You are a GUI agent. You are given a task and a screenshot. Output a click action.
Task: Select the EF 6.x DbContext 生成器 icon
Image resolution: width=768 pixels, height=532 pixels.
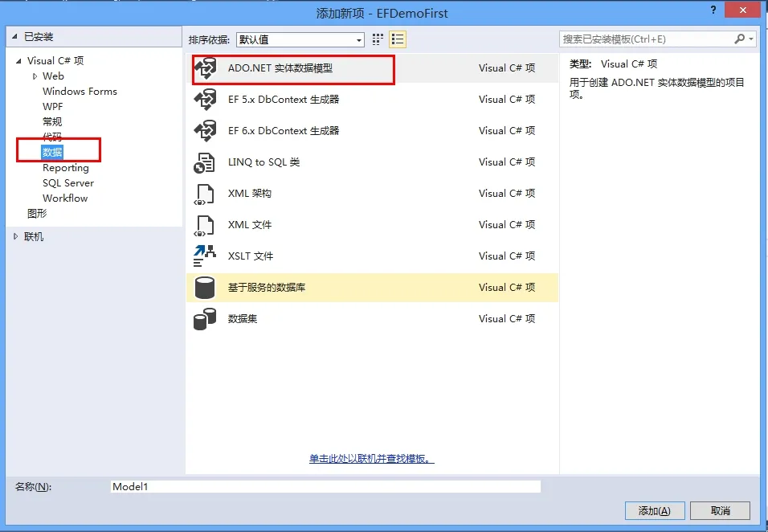pos(205,131)
